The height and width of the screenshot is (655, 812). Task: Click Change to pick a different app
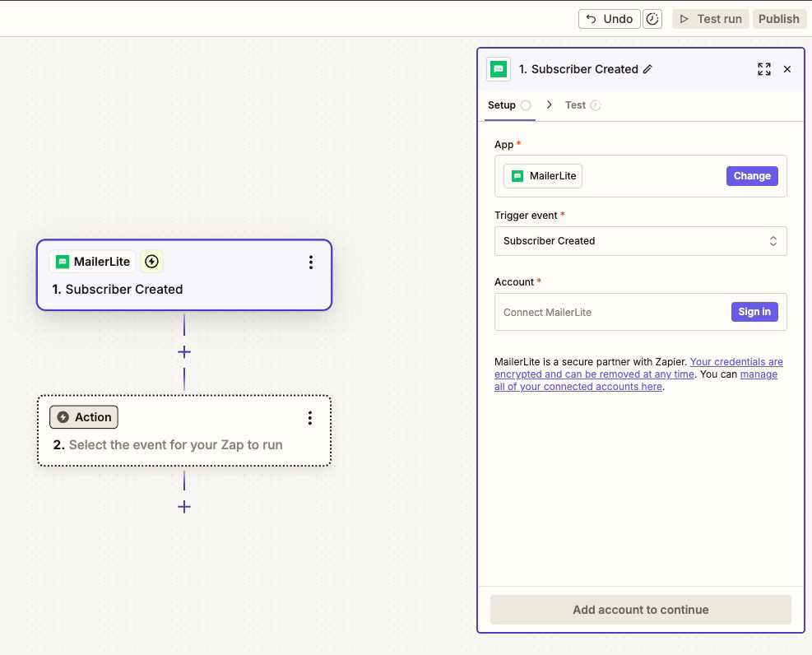click(751, 175)
